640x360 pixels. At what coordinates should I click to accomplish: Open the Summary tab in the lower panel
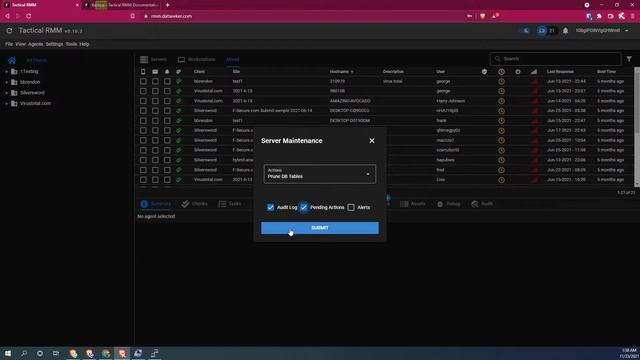pyautogui.click(x=156, y=204)
